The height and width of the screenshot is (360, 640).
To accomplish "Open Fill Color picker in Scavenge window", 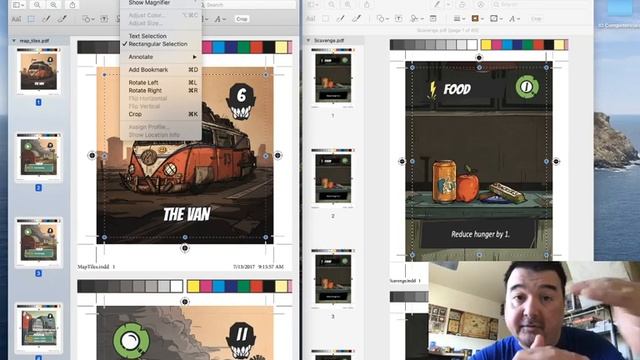I will [x=496, y=19].
